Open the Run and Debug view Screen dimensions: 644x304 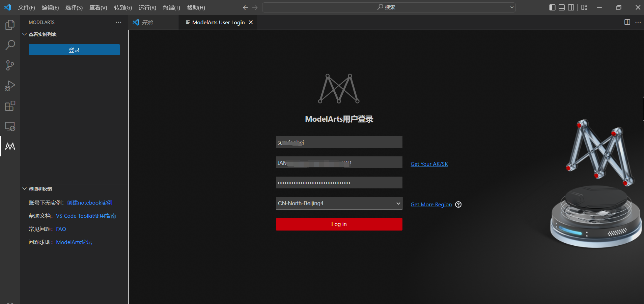pos(10,86)
